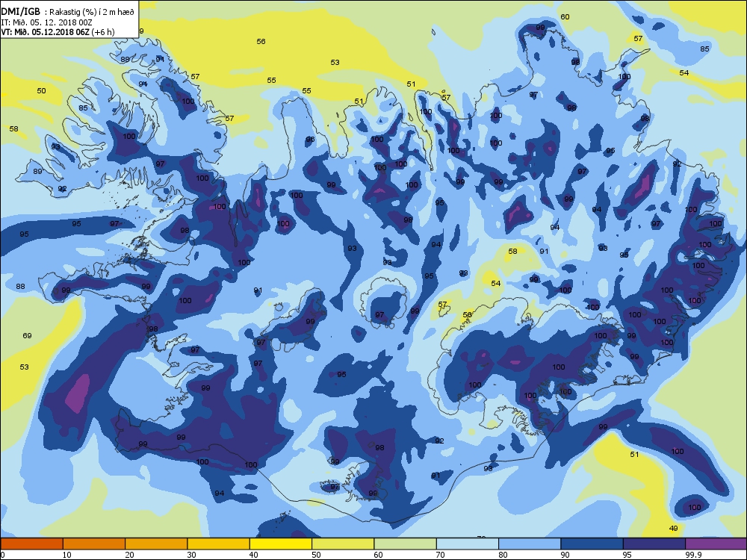Pick the pale green 60–70 legend swatch
The width and height of the screenshot is (747, 560).
click(x=406, y=544)
